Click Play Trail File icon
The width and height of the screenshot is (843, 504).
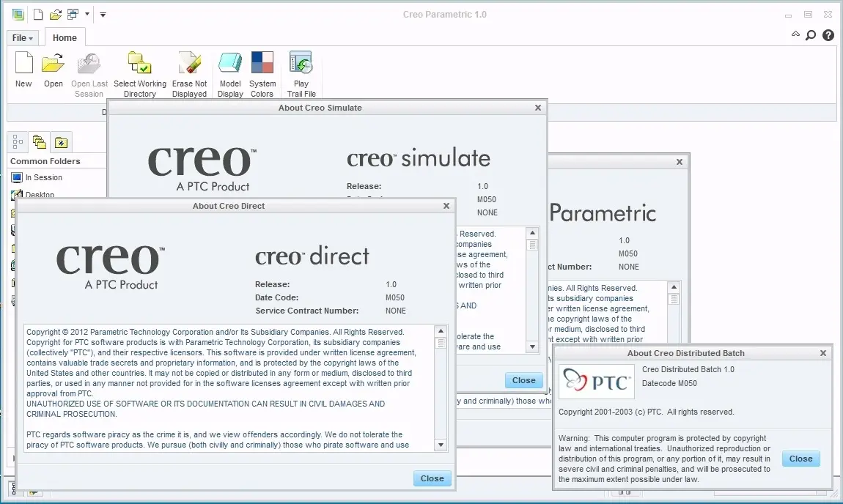(301, 62)
